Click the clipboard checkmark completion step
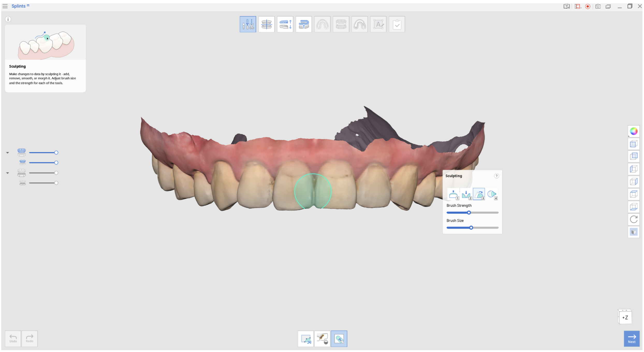The width and height of the screenshot is (644, 352). tap(397, 24)
